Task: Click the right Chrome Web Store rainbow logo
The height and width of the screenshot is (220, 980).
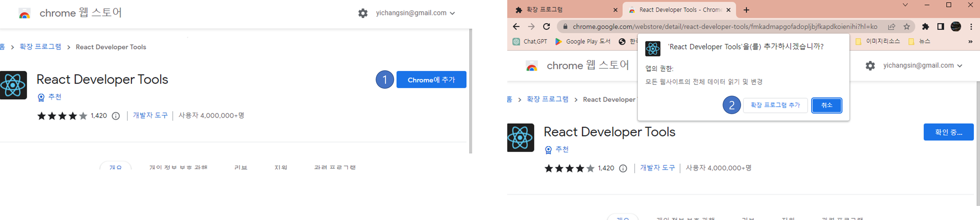Action: pos(531,66)
